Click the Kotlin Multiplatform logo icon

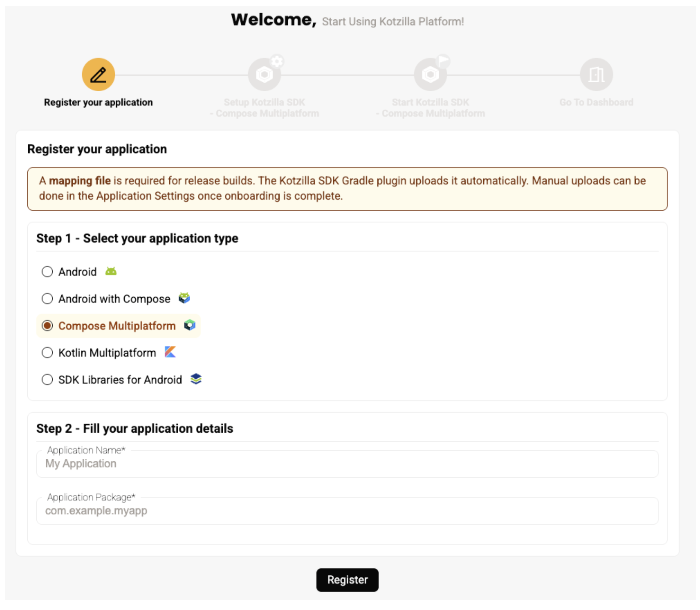pos(170,352)
